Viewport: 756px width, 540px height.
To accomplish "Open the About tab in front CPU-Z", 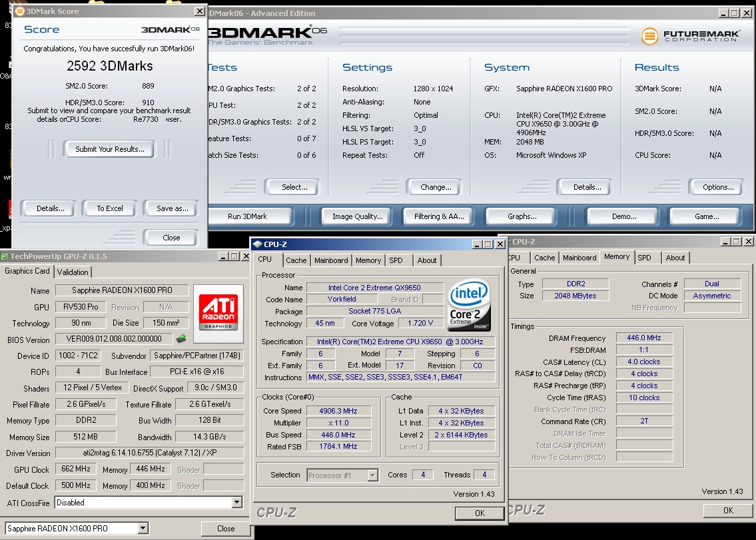I will [x=427, y=260].
